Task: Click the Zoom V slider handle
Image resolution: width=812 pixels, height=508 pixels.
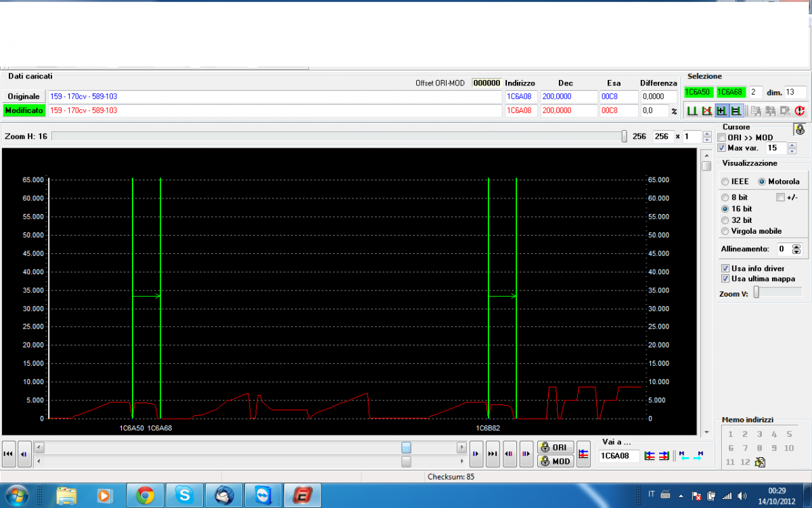Action: (x=757, y=292)
